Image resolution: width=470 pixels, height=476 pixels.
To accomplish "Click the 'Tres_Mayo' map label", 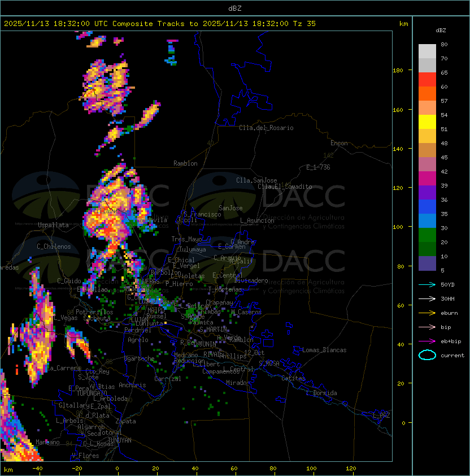I will click(186, 239).
